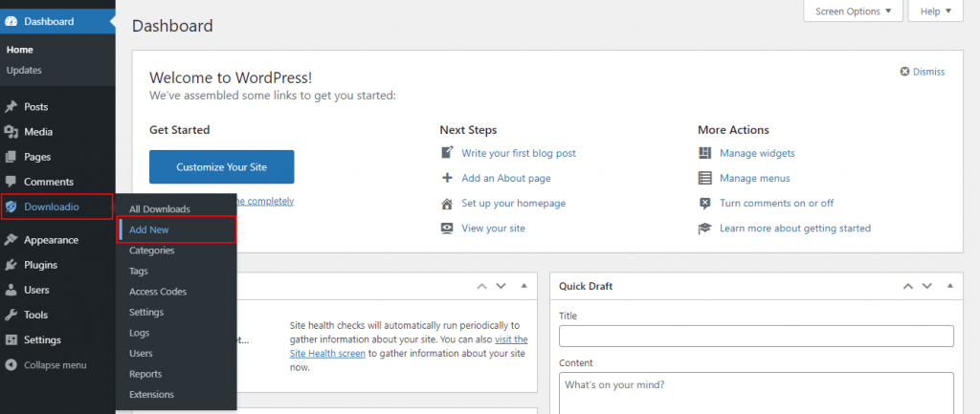Click the graduation cap icon beside Learn more
This screenshot has width=980, height=414.
tap(705, 229)
